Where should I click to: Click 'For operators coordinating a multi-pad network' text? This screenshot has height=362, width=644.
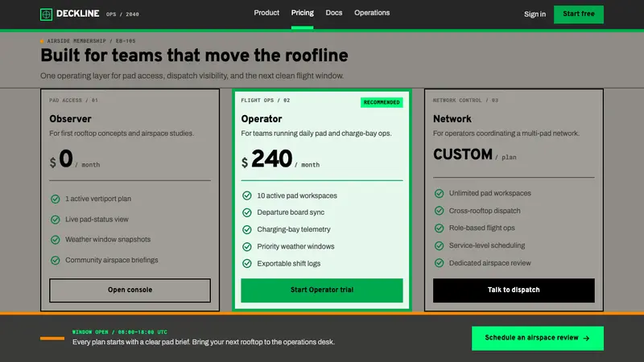click(506, 134)
